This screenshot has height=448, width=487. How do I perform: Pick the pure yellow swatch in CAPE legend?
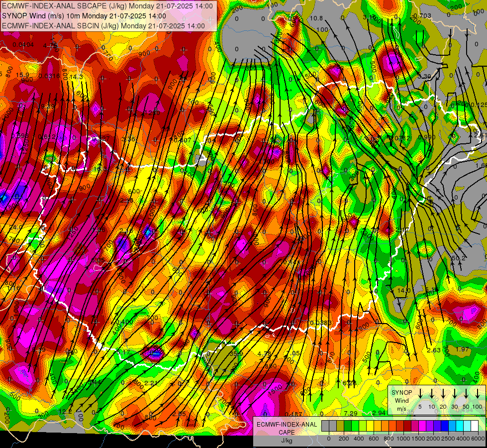370,426
